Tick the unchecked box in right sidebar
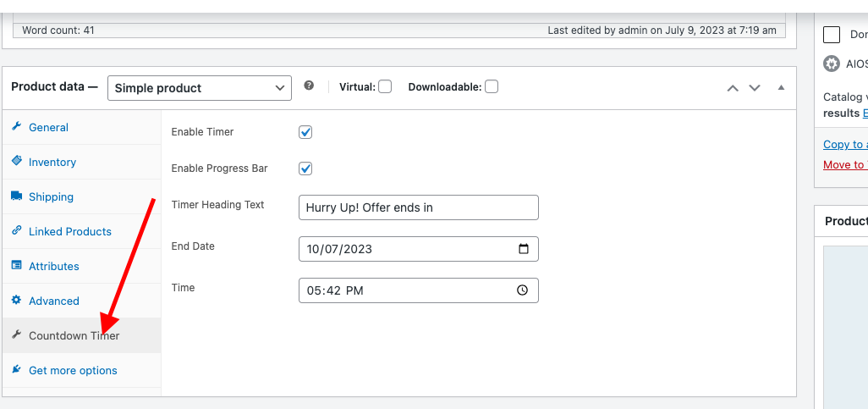This screenshot has width=868, height=409. click(832, 35)
